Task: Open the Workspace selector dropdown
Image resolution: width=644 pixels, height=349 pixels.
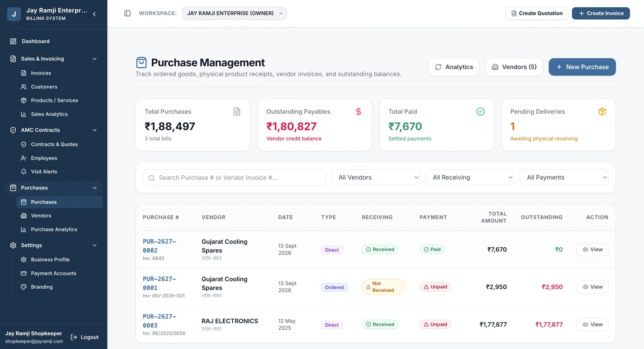Action: (x=234, y=13)
